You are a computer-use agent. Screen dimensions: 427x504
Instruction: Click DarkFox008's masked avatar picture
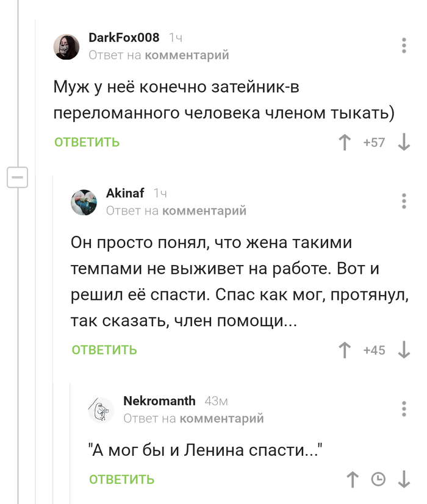tap(66, 46)
